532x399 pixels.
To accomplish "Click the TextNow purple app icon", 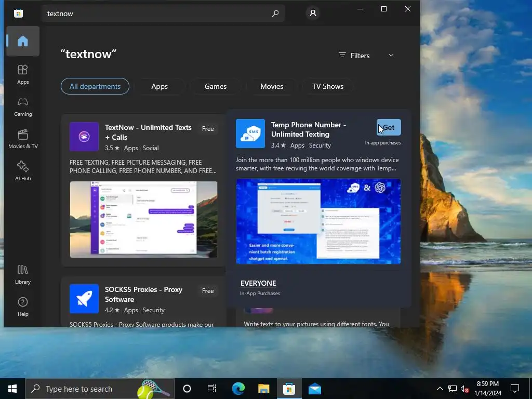I will tap(84, 137).
